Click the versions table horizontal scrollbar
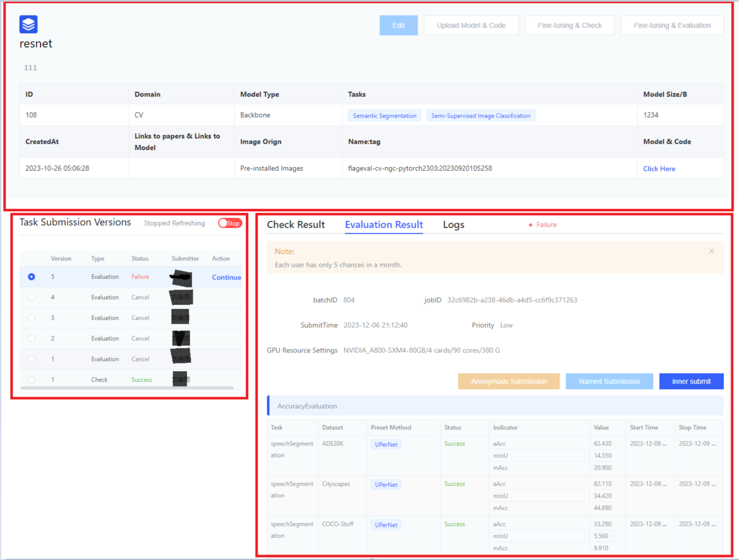The image size is (739, 560). [x=127, y=387]
